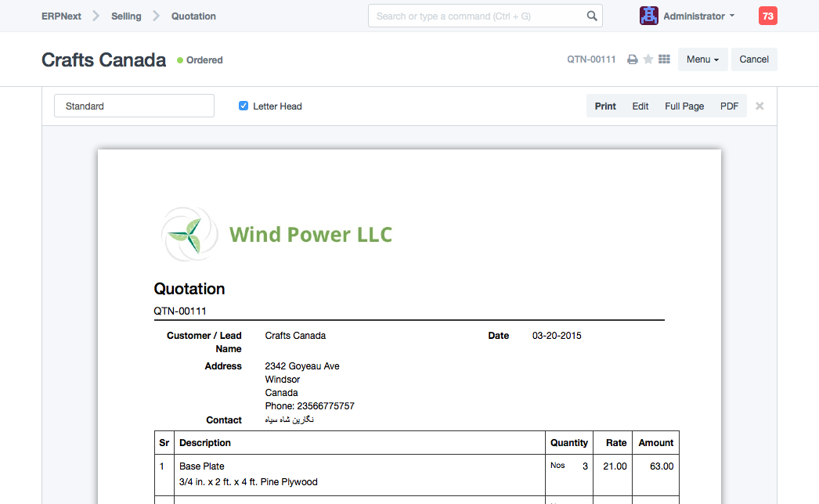Close the print preview with the X
This screenshot has width=819, height=504.
pos(759,106)
